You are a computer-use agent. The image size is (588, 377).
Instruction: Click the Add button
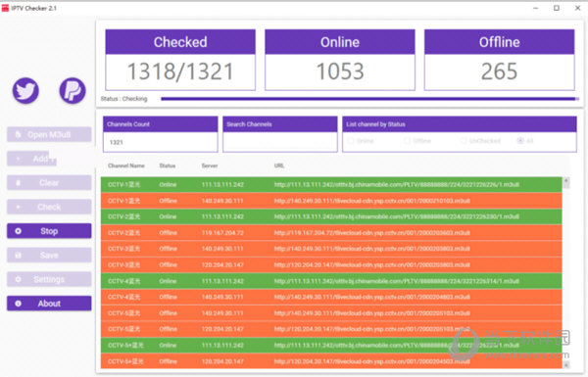pyautogui.click(x=31, y=159)
